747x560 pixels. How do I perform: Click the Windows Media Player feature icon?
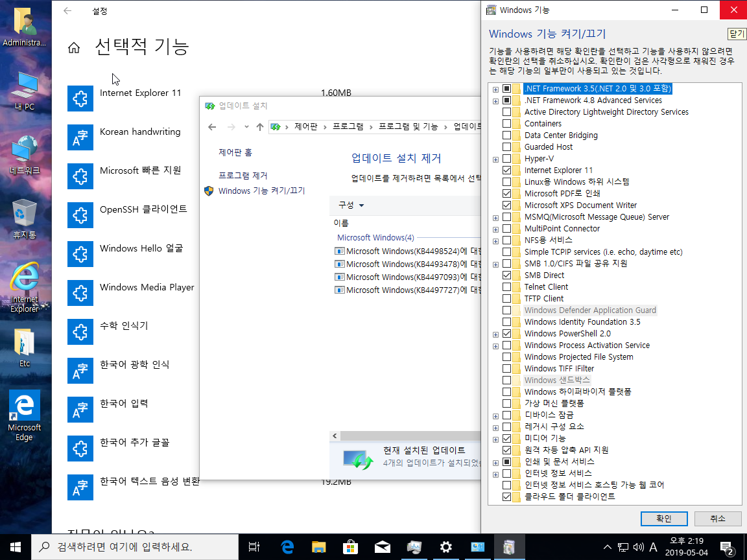coord(80,293)
